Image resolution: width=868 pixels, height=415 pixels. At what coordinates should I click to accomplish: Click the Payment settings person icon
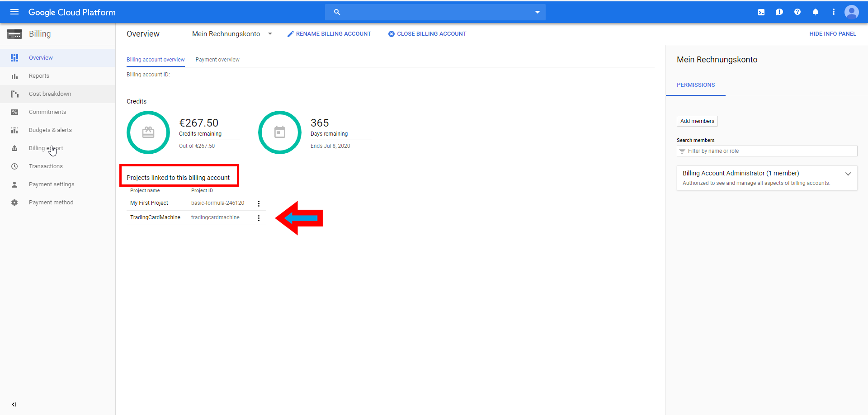click(14, 184)
